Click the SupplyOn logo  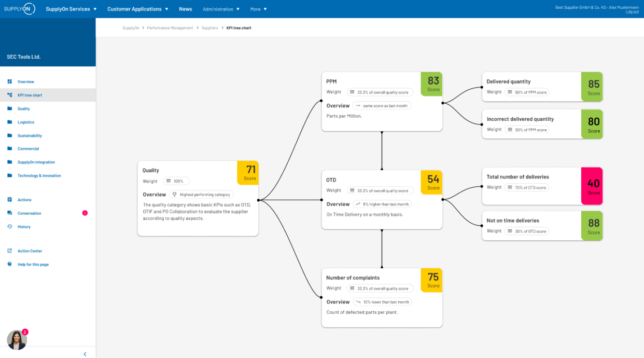[x=19, y=8]
